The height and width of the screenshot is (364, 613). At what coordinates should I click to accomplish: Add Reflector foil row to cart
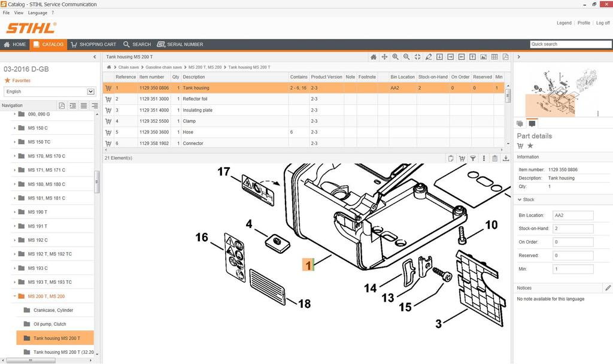tap(108, 99)
